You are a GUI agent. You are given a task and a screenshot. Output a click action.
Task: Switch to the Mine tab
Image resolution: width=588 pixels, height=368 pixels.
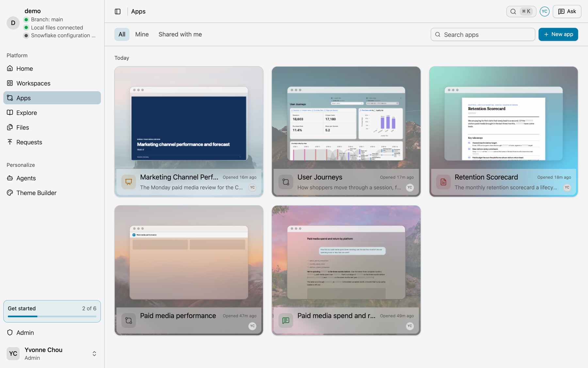[142, 34]
